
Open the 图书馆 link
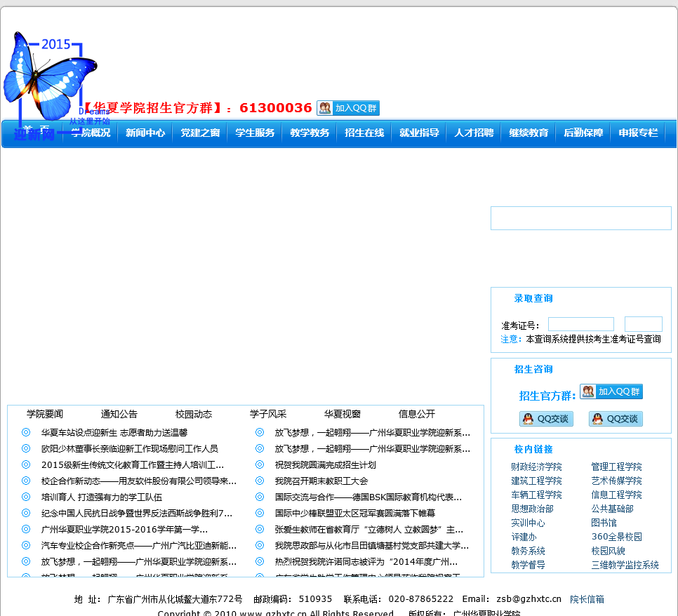click(604, 523)
